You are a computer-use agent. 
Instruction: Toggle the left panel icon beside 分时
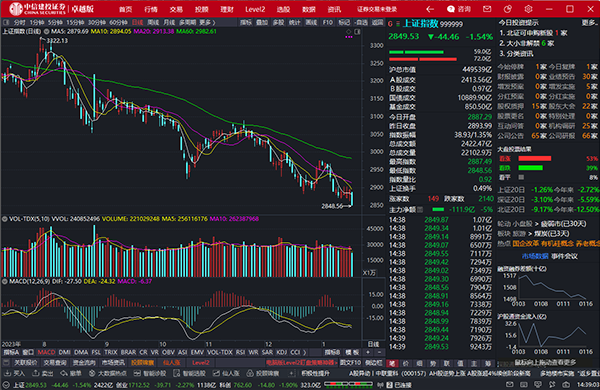pyautogui.click(x=6, y=23)
